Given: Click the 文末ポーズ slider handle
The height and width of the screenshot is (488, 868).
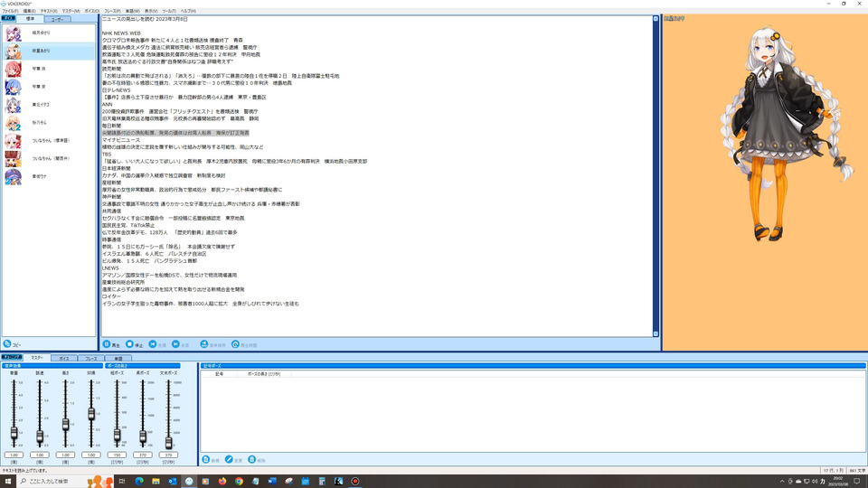Looking at the screenshot, I should (169, 442).
